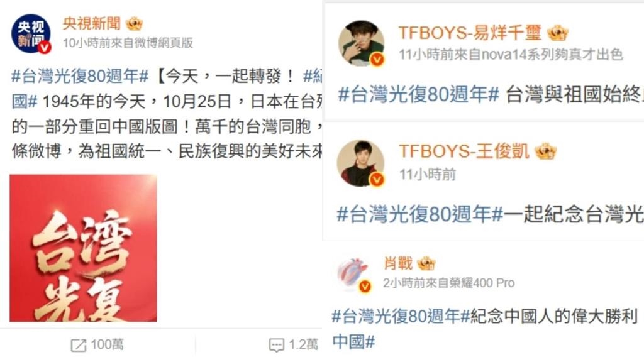Open TFBOYS-王俊凱 username link
The height and width of the screenshot is (362, 644).
tap(464, 151)
